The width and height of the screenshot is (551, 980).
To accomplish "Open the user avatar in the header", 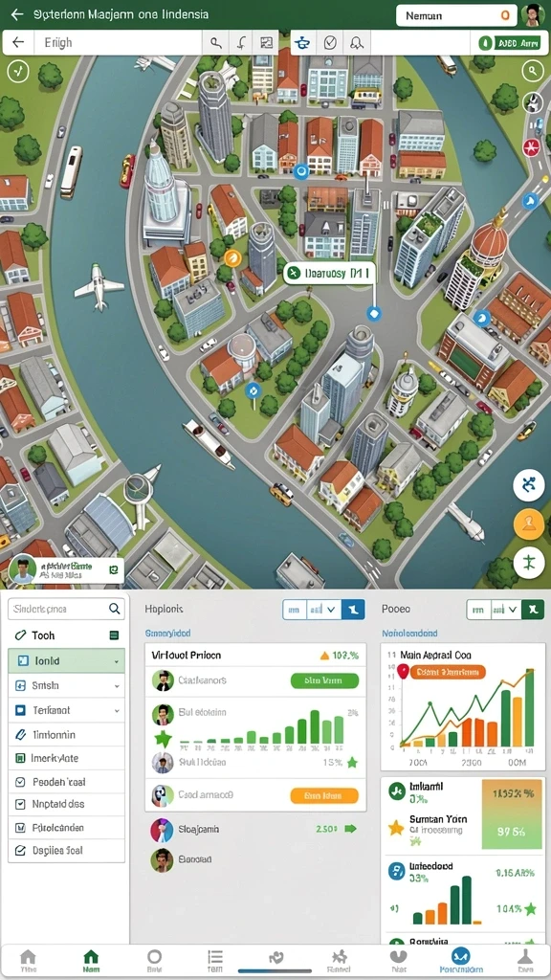I will pos(533,14).
